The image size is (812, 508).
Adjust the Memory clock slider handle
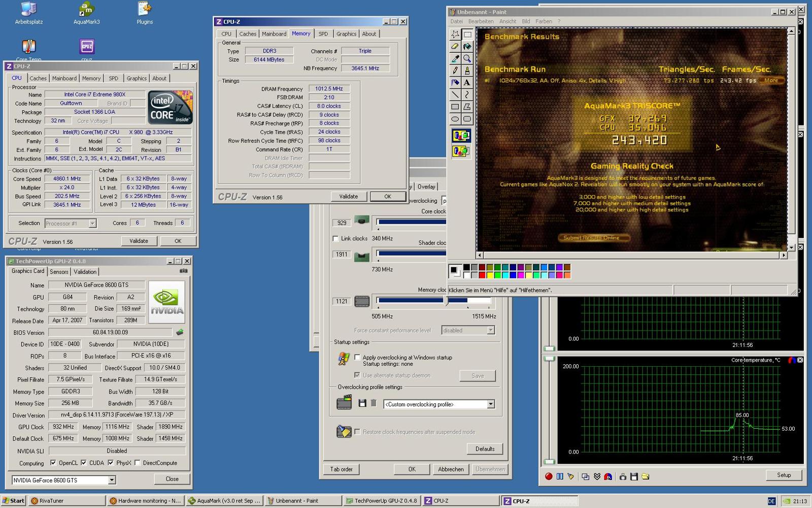447,301
